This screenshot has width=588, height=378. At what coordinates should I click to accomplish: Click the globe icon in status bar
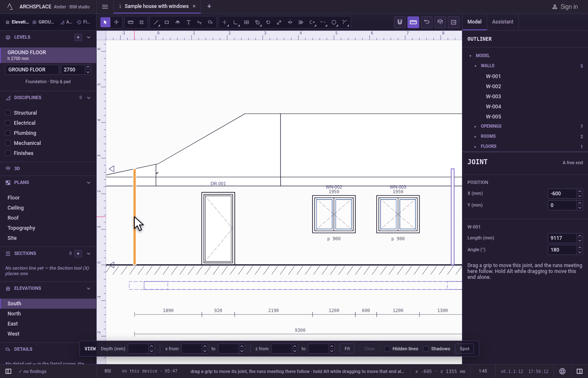coord(562,371)
